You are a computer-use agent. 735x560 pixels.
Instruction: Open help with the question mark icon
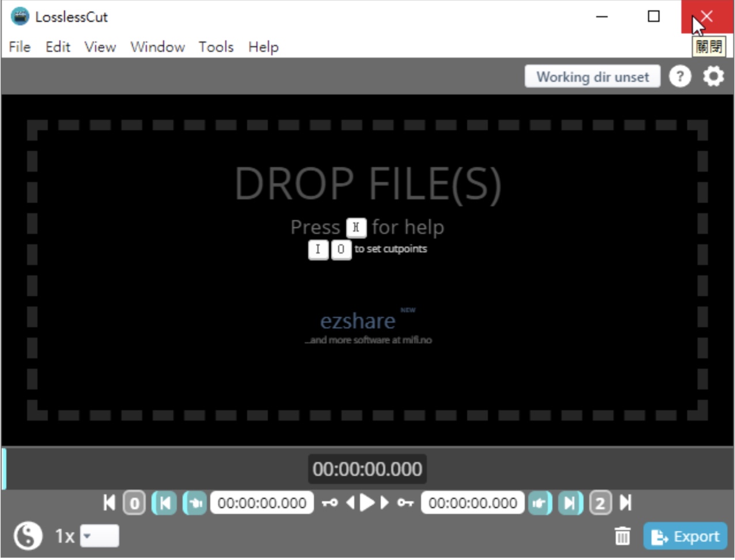tap(680, 76)
